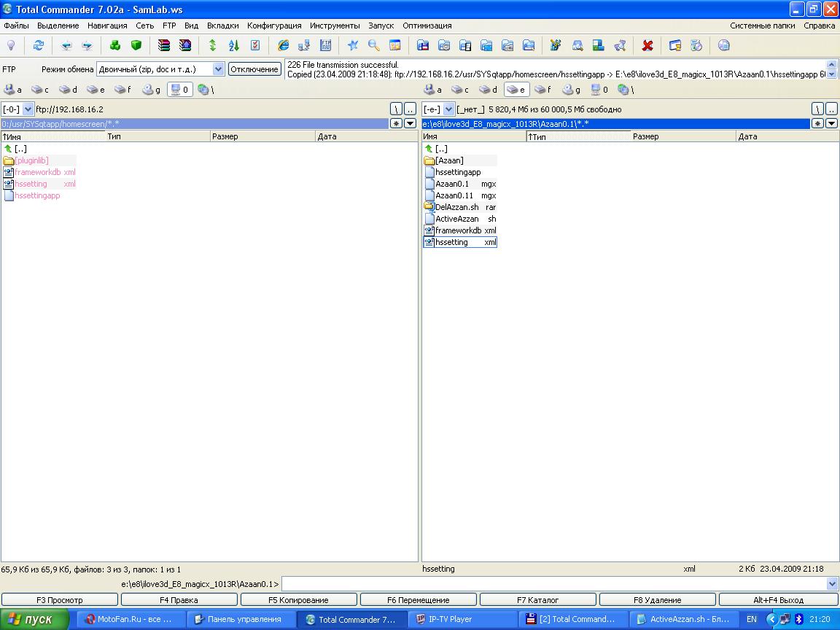Click the light bulb icon in toolbar

coord(11,45)
